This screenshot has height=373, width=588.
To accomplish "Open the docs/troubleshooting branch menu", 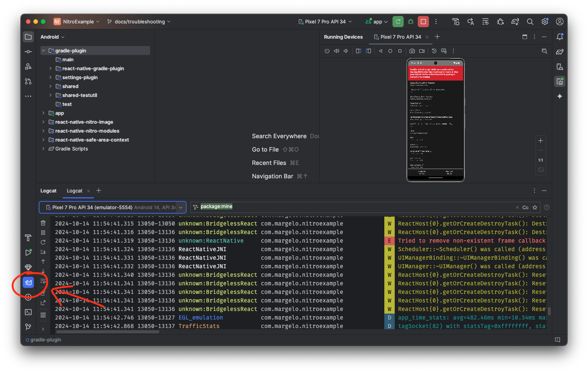I will click(x=139, y=22).
